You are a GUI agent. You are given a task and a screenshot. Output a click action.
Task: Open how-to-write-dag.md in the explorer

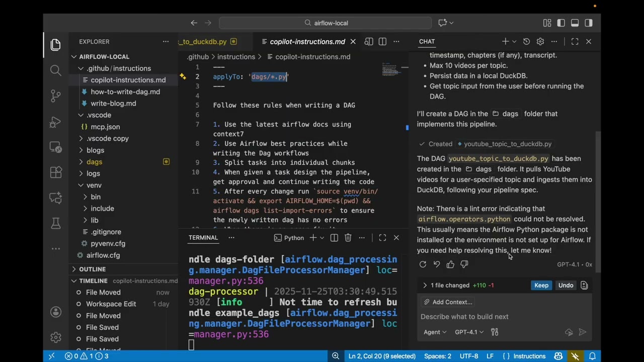[125, 92]
